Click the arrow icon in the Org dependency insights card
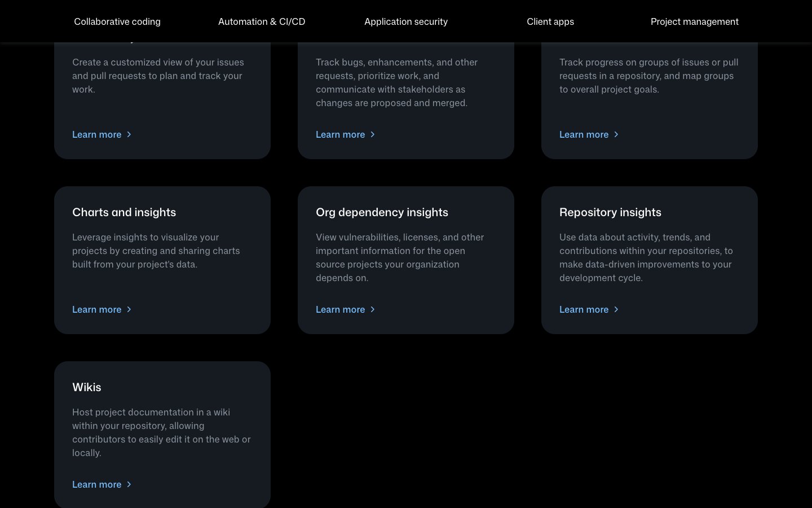812x508 pixels. point(372,309)
